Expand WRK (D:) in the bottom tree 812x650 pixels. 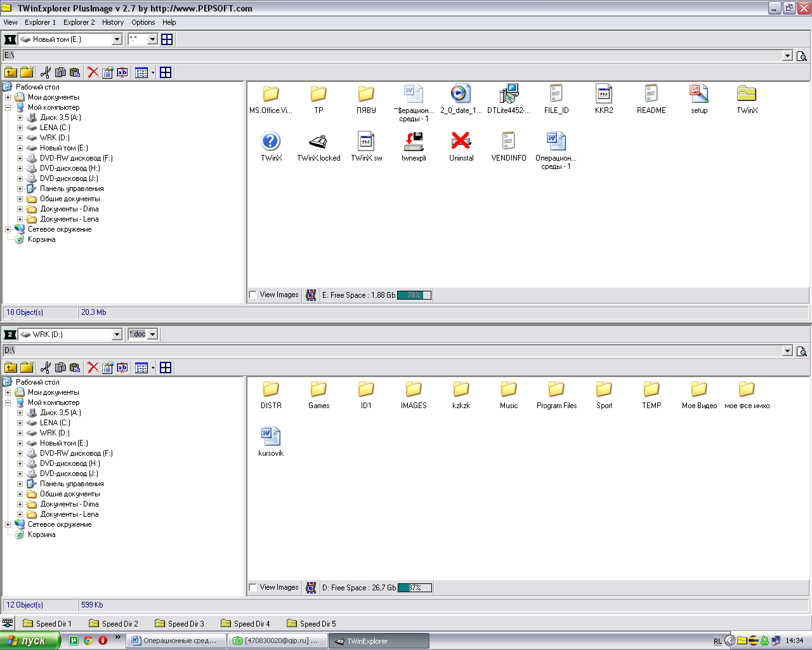pos(20,433)
